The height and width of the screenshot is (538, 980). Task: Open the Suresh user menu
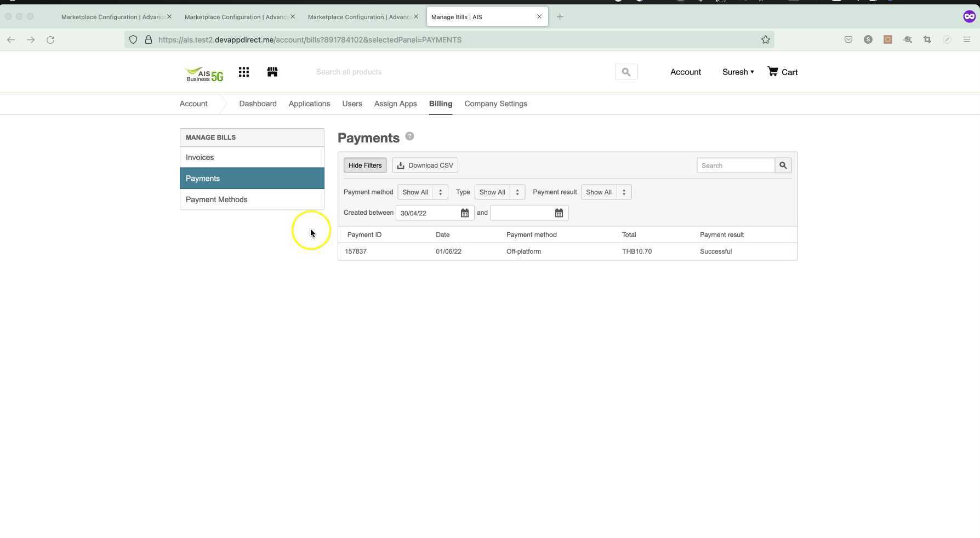coord(738,72)
